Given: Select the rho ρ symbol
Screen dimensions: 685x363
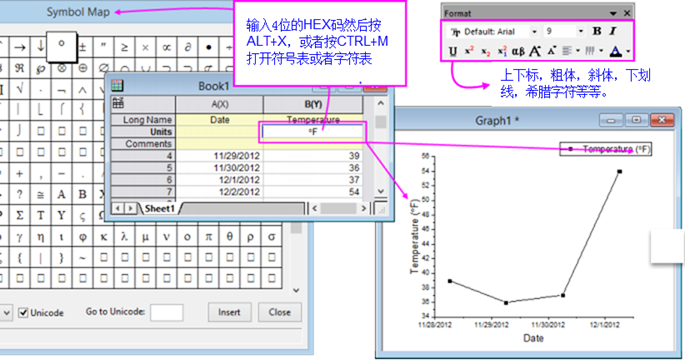Looking at the screenshot, I should 250,237.
